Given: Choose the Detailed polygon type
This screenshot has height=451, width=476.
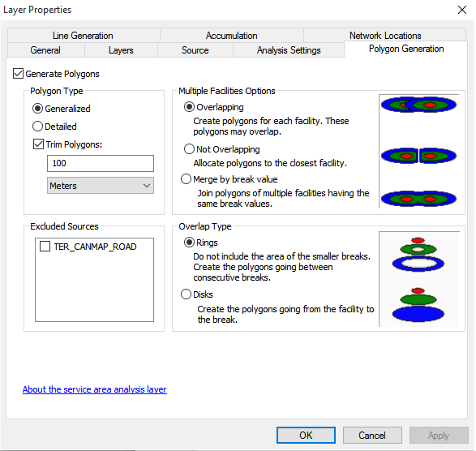Looking at the screenshot, I should (x=37, y=127).
